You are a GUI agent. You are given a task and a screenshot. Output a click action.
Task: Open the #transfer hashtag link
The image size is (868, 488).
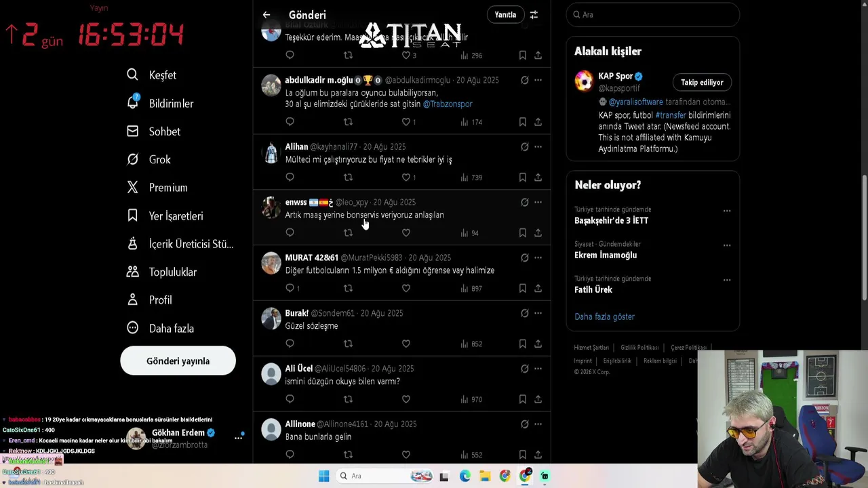coord(671,115)
